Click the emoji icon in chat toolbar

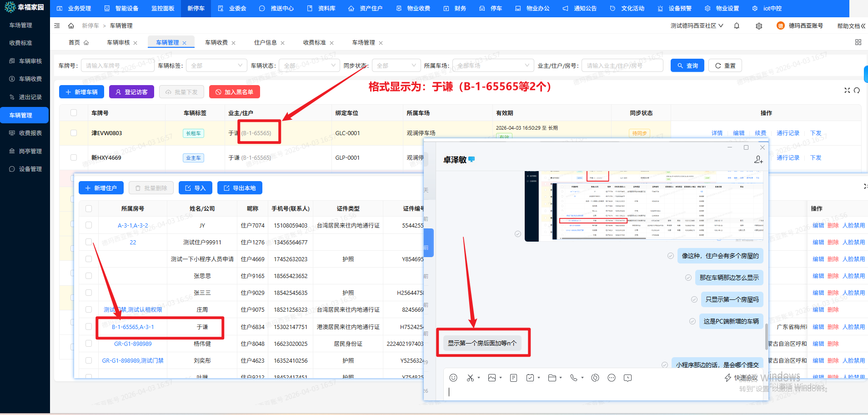pyautogui.click(x=453, y=378)
